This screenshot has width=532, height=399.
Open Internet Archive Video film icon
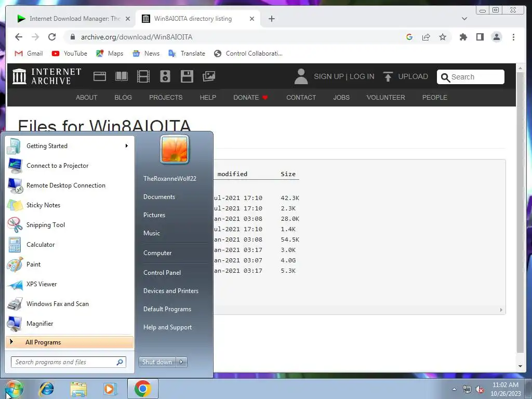click(x=143, y=76)
